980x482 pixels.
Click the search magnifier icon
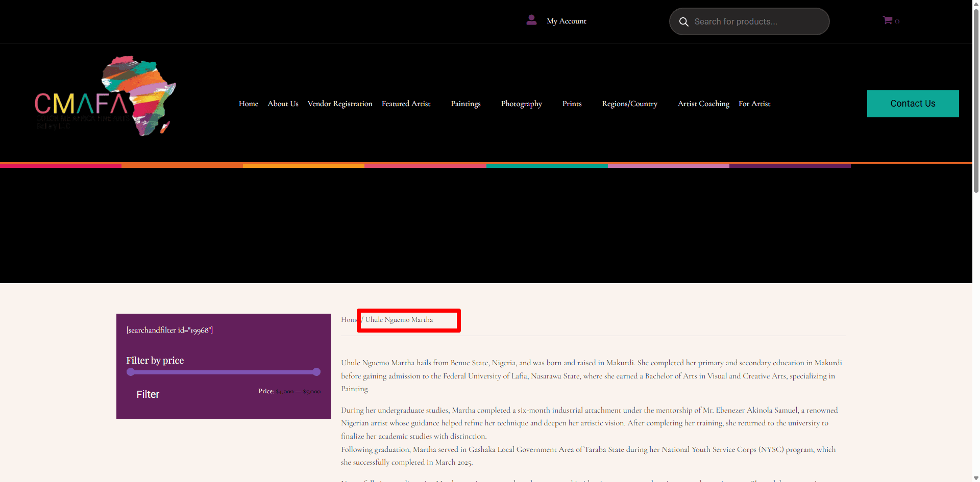click(x=683, y=22)
